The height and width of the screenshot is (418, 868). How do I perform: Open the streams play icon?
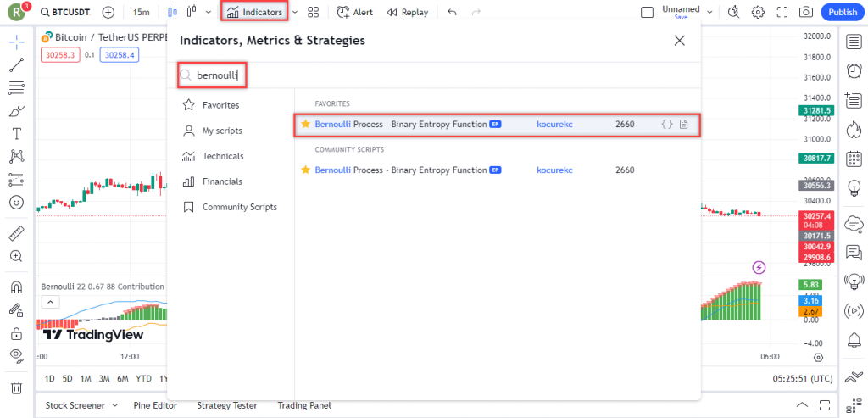[854, 310]
